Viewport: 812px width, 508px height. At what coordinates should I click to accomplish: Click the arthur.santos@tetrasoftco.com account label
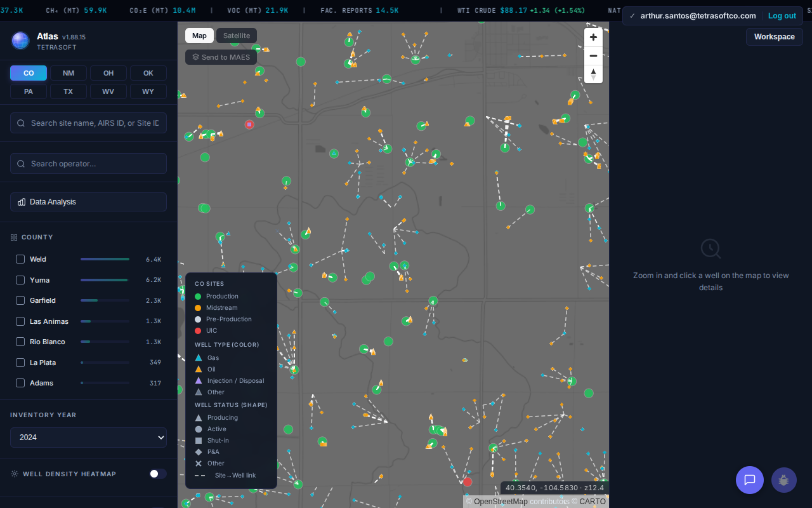coord(698,16)
